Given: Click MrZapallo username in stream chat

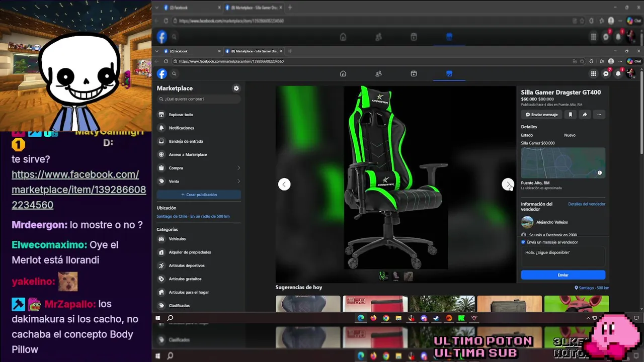Looking at the screenshot, I should click(69, 304).
